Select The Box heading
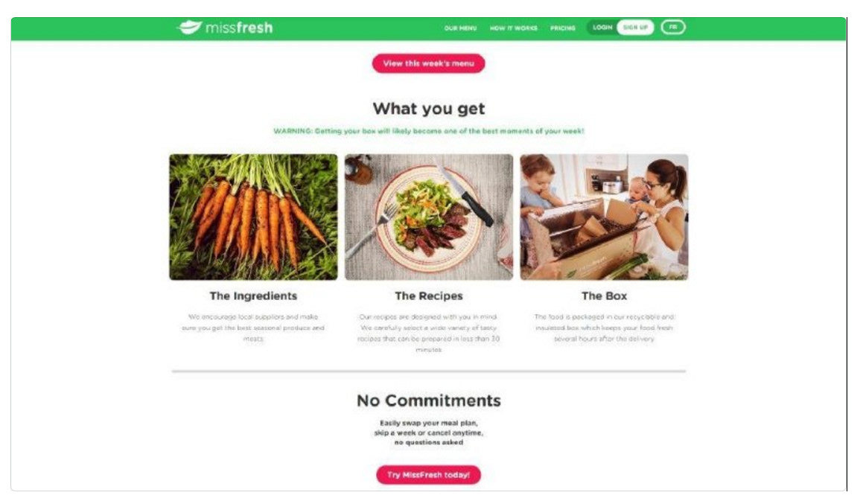The width and height of the screenshot is (866, 504). tap(604, 296)
